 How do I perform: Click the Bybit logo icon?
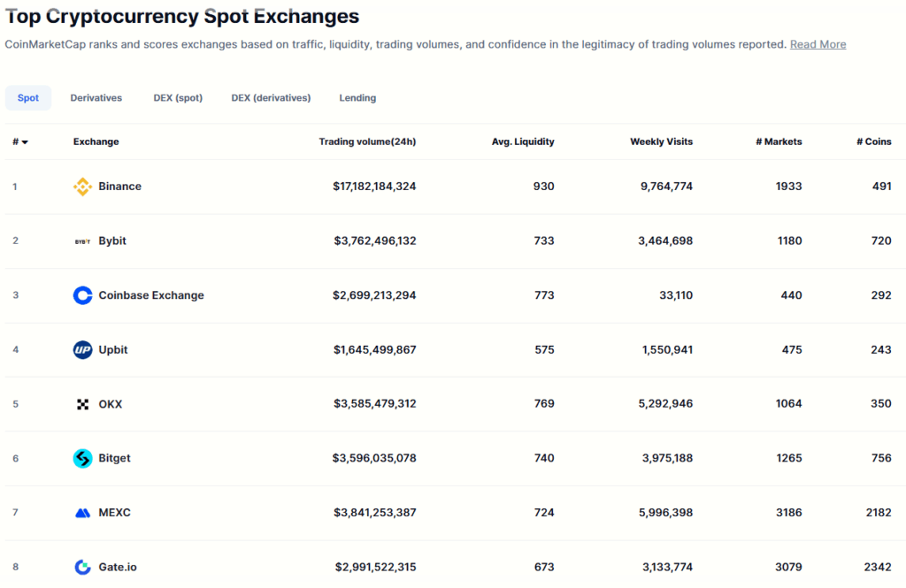[82, 241]
